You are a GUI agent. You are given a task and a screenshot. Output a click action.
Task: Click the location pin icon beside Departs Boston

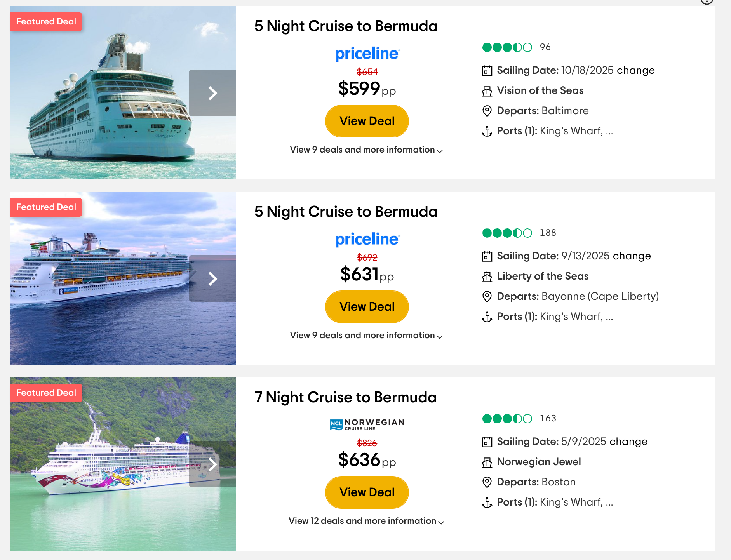point(486,482)
